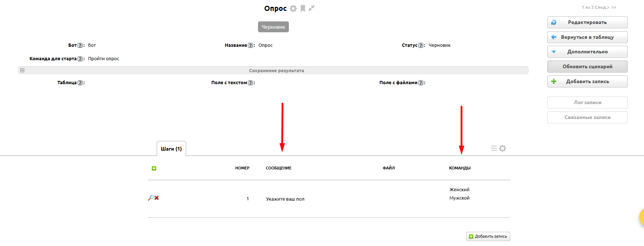The image size is (644, 246).
Task: Open settings gear next to Опрос title
Action: coord(293,8)
